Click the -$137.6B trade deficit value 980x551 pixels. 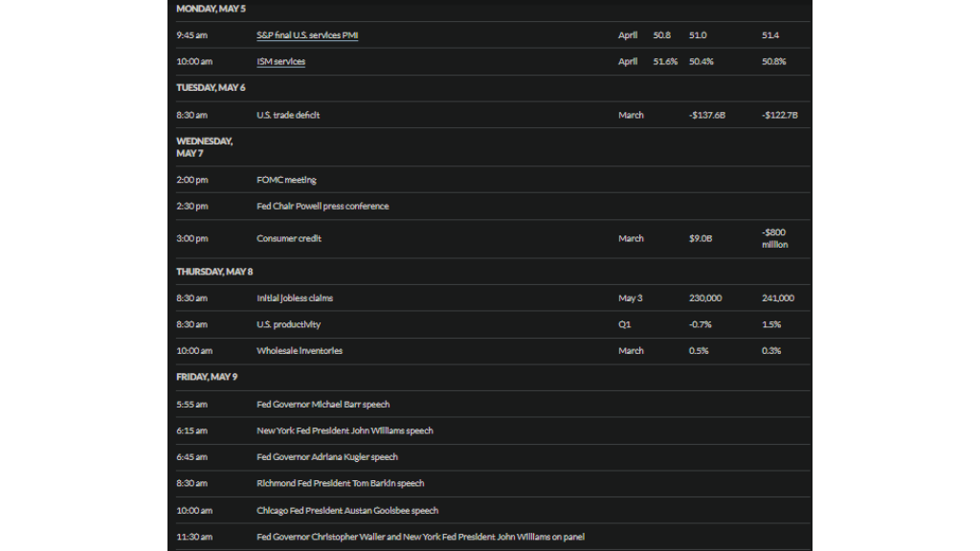point(707,115)
